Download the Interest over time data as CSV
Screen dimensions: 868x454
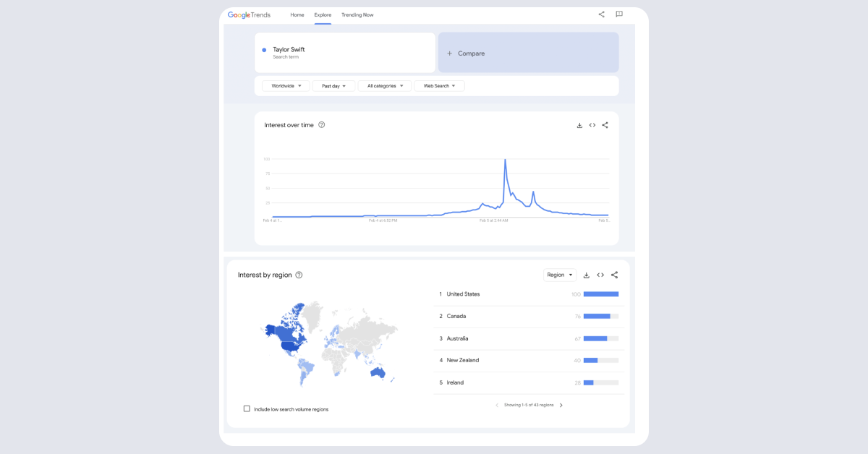point(579,124)
